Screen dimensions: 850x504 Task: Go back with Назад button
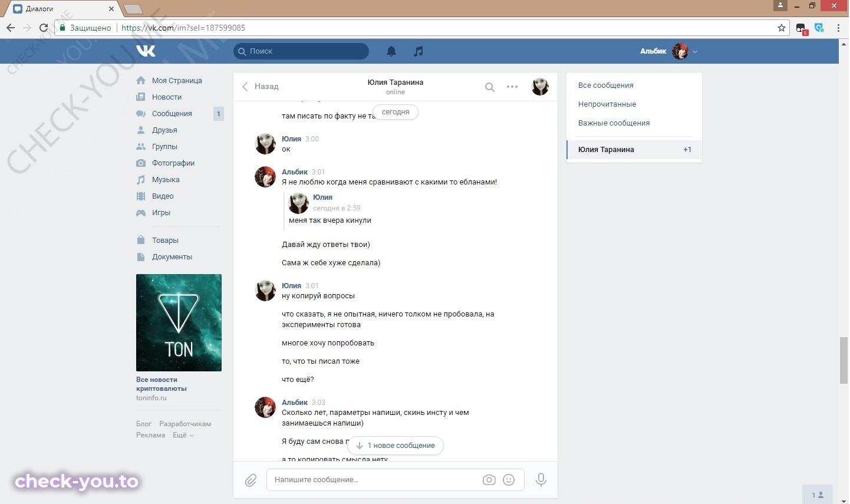tap(260, 87)
